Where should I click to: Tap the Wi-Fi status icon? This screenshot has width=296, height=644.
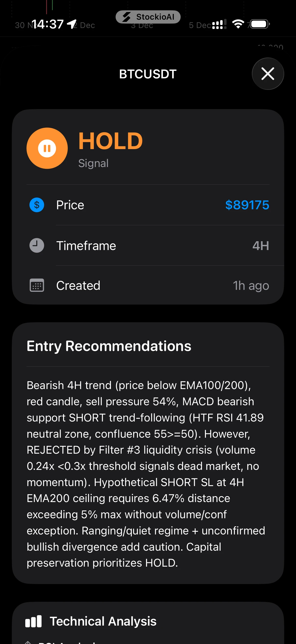tap(238, 24)
